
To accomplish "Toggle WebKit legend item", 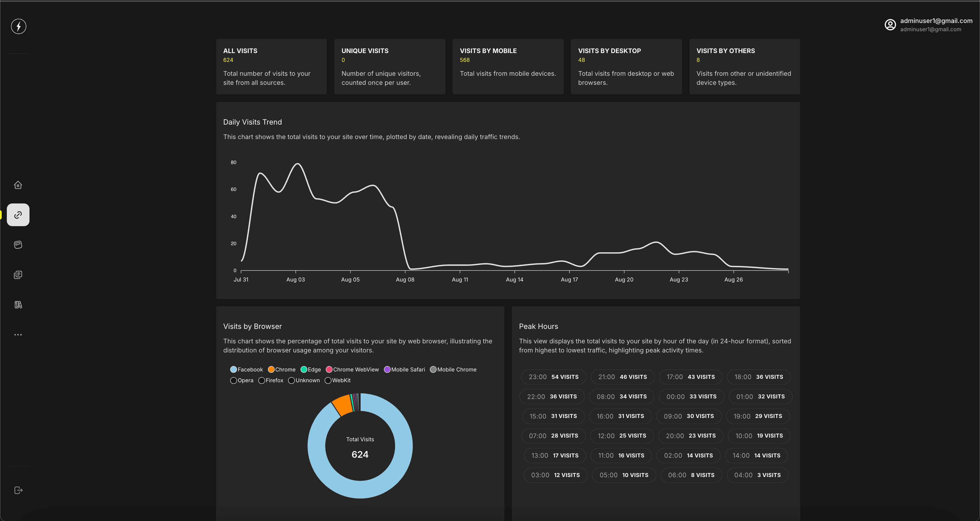I will (x=337, y=381).
